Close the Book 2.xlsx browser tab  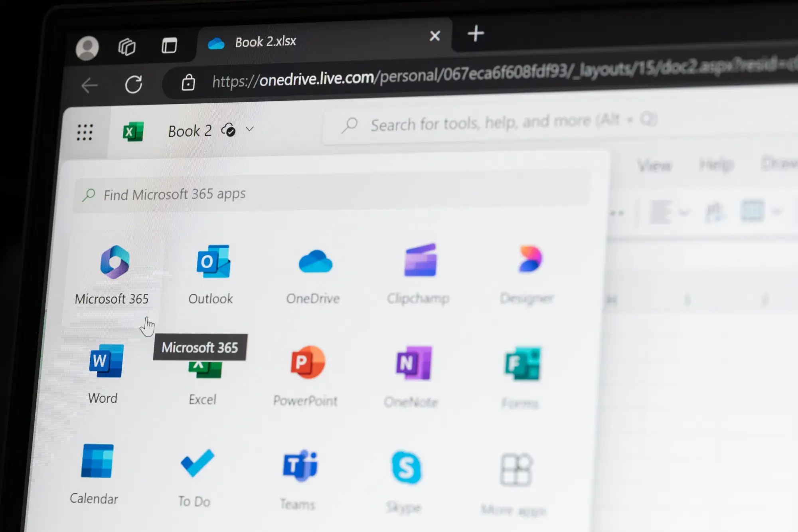435,36
